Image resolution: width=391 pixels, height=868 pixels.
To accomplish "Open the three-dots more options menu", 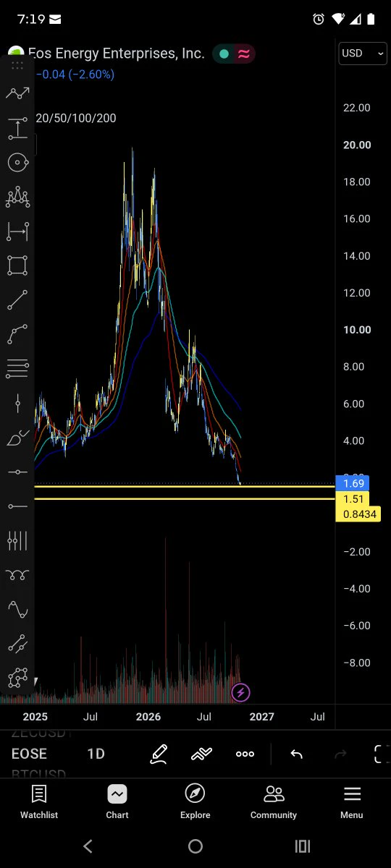I will click(x=245, y=754).
